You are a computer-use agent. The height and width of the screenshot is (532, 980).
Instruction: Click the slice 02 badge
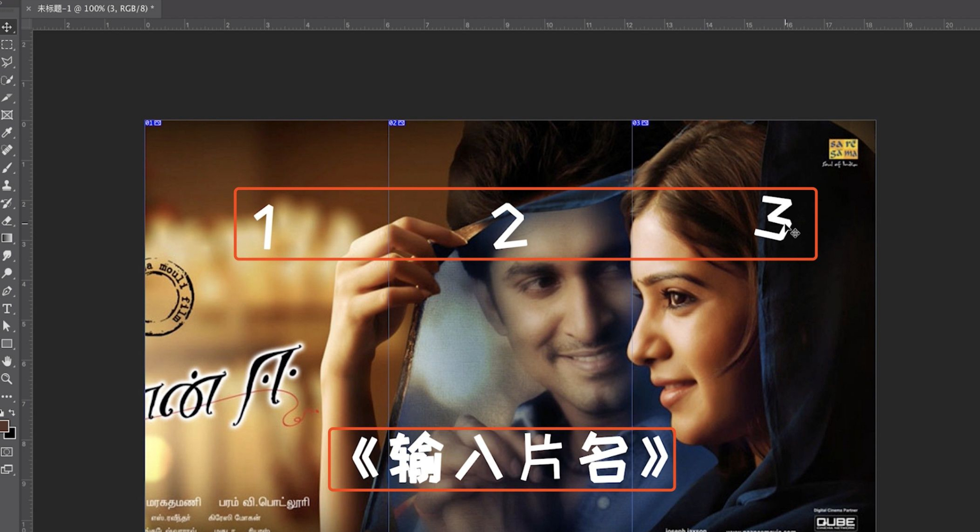click(x=397, y=123)
